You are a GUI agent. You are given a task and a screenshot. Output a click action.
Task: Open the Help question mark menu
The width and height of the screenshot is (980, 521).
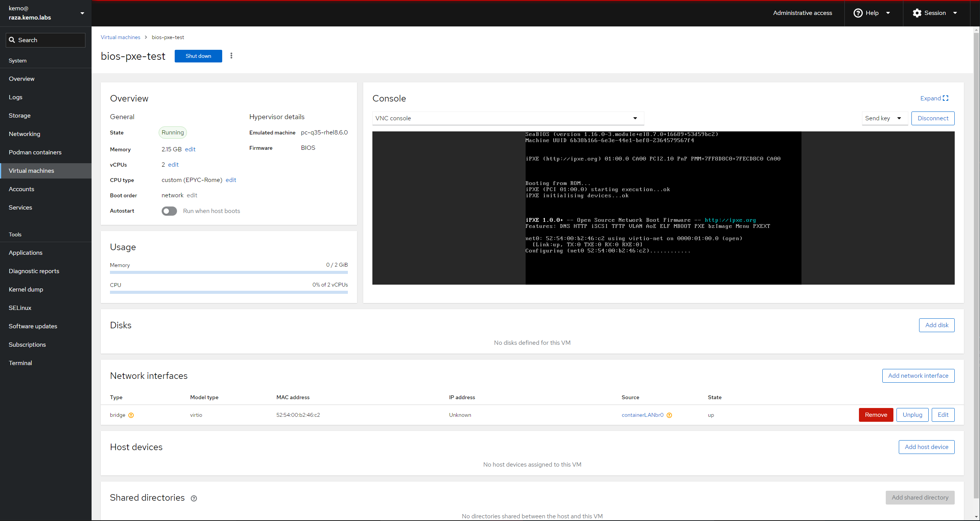(858, 13)
